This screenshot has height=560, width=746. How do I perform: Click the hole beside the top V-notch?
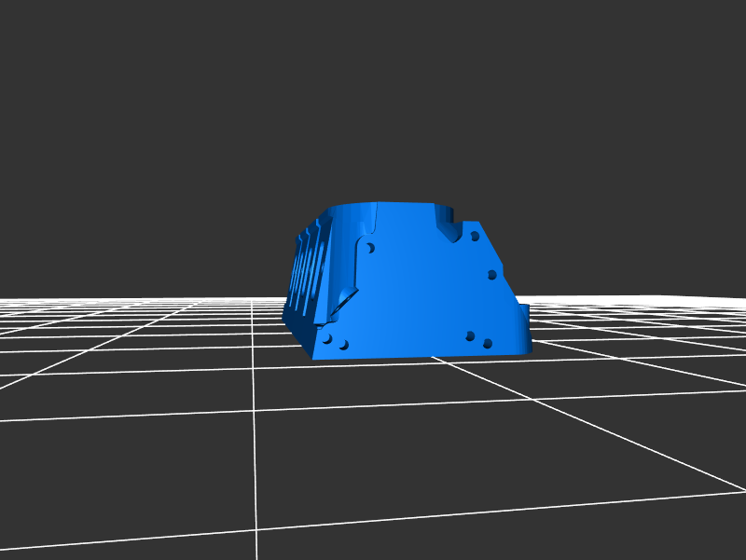pyautogui.click(x=475, y=237)
